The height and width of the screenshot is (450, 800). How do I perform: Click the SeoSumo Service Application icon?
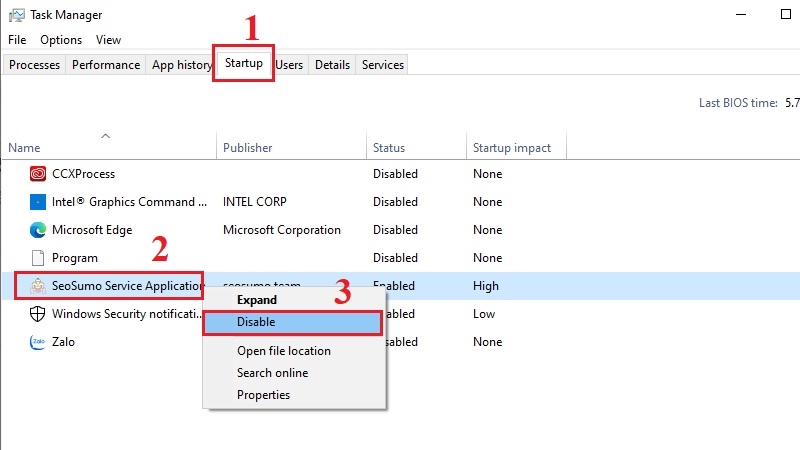coord(38,286)
